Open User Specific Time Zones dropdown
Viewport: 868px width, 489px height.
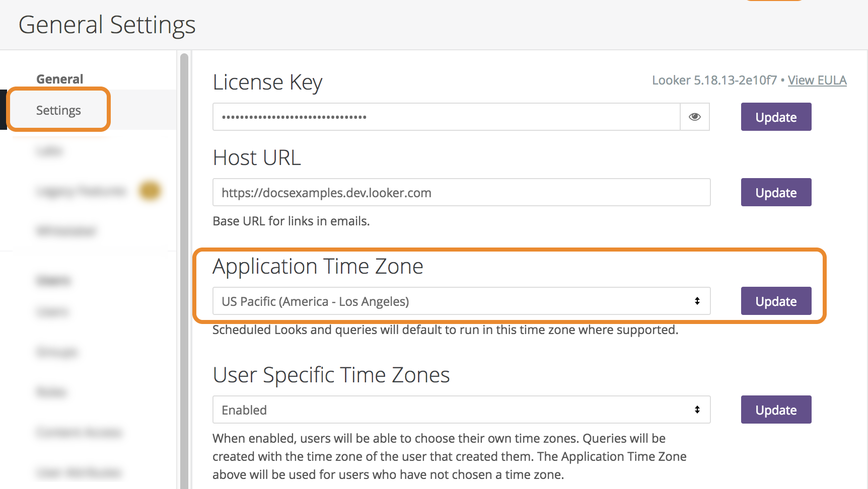pyautogui.click(x=462, y=410)
